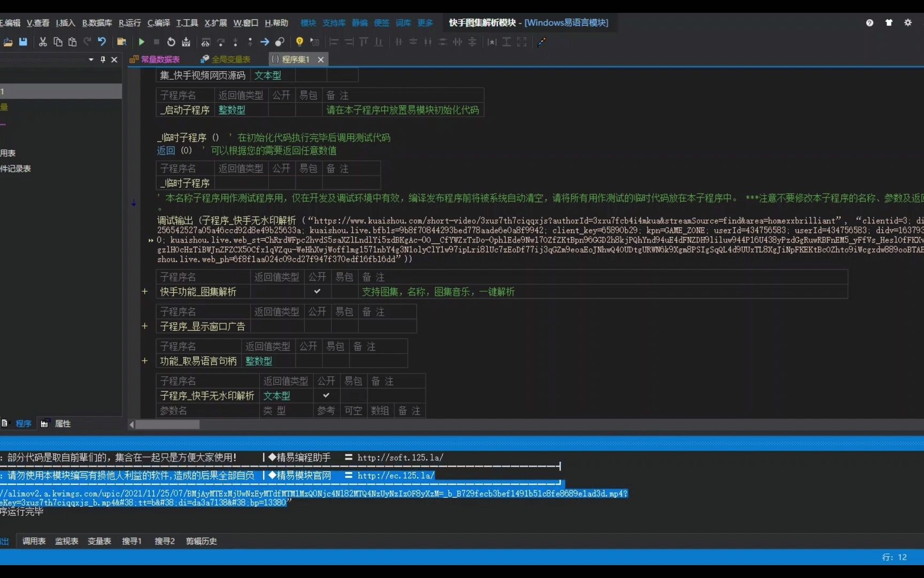Click the help question mark icon
This screenshot has height=578, width=924.
[x=869, y=22]
